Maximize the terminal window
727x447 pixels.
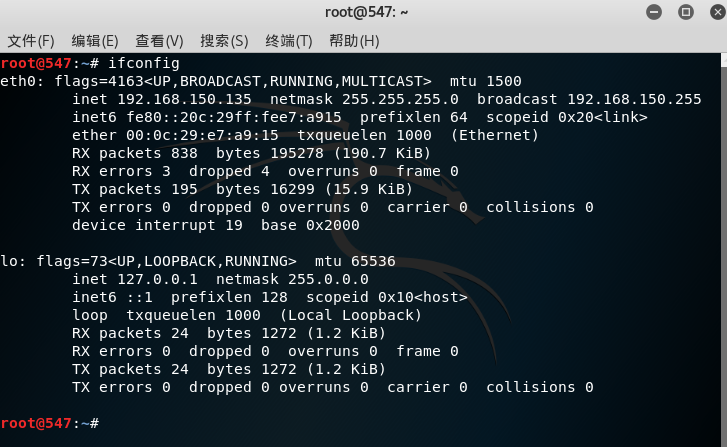686,12
